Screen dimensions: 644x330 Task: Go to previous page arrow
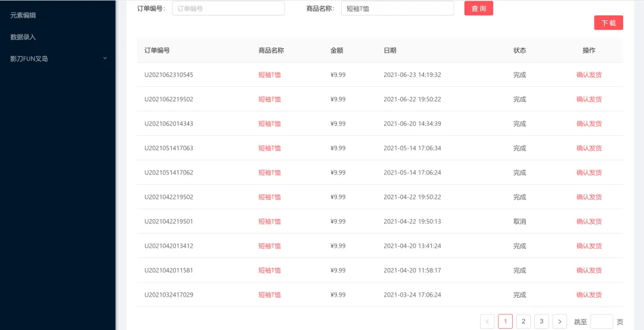click(487, 322)
